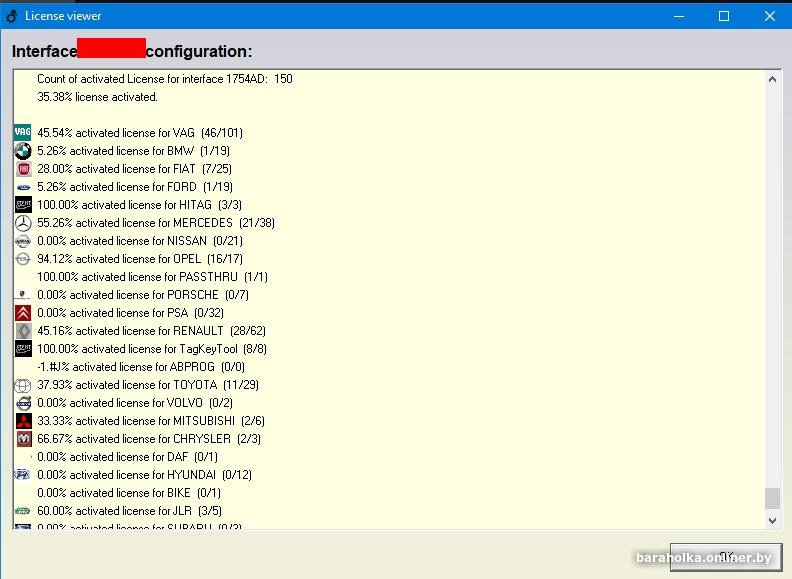This screenshot has width=792, height=579.
Task: Click the VAG brand logo icon
Action: (23, 133)
